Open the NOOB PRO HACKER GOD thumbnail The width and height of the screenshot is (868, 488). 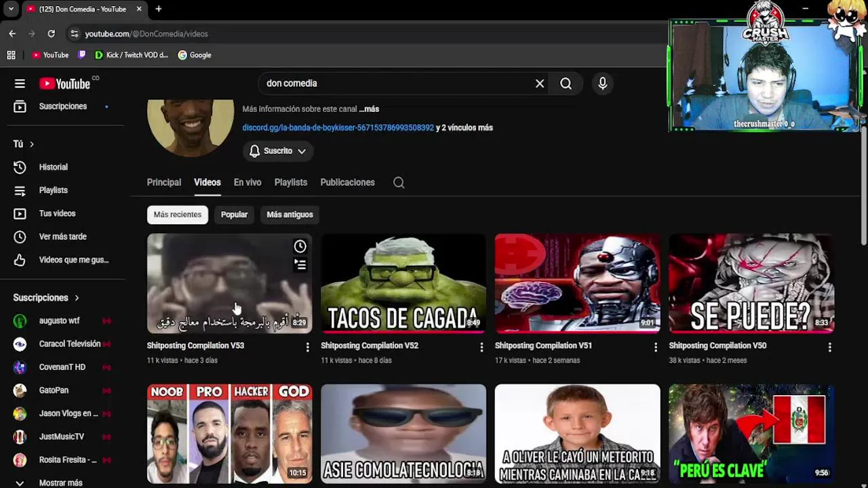pyautogui.click(x=229, y=433)
